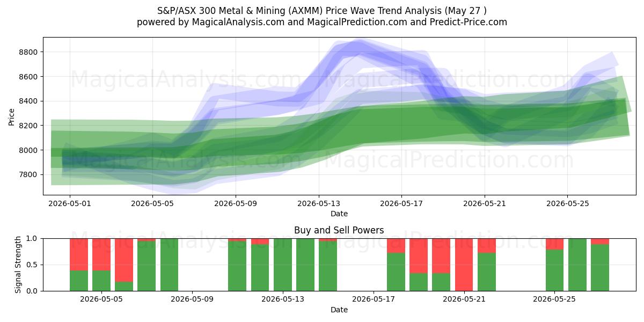This screenshot has width=644, height=322.
Task: Click the 2026-05-09 date label under price chart
Action: coord(236,203)
